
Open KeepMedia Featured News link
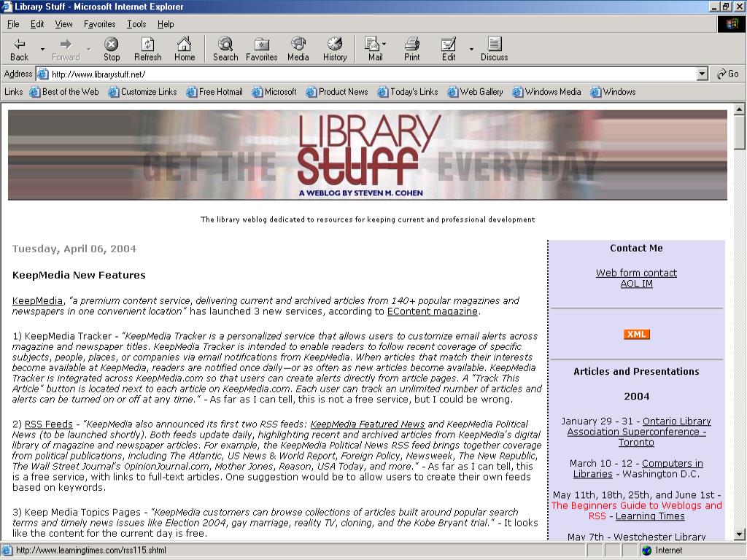coord(368,424)
